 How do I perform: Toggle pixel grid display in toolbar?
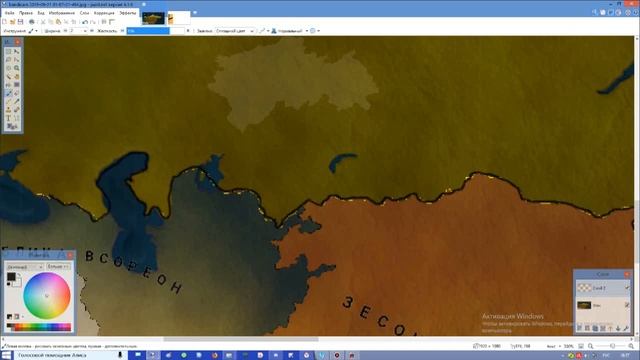point(104,22)
